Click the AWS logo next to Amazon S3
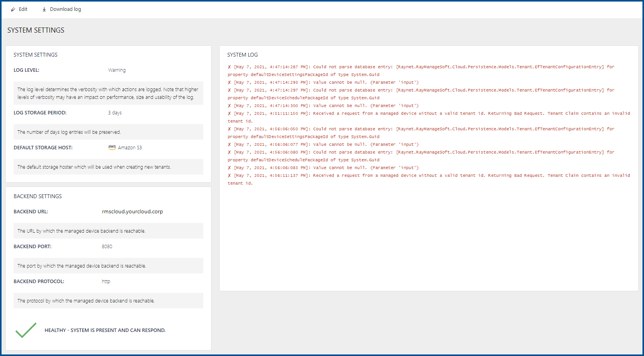 tap(112, 147)
